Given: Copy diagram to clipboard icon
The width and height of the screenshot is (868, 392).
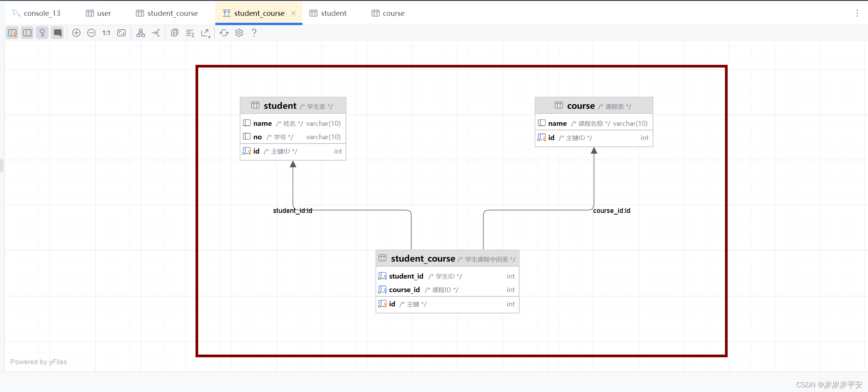Looking at the screenshot, I should click(175, 33).
